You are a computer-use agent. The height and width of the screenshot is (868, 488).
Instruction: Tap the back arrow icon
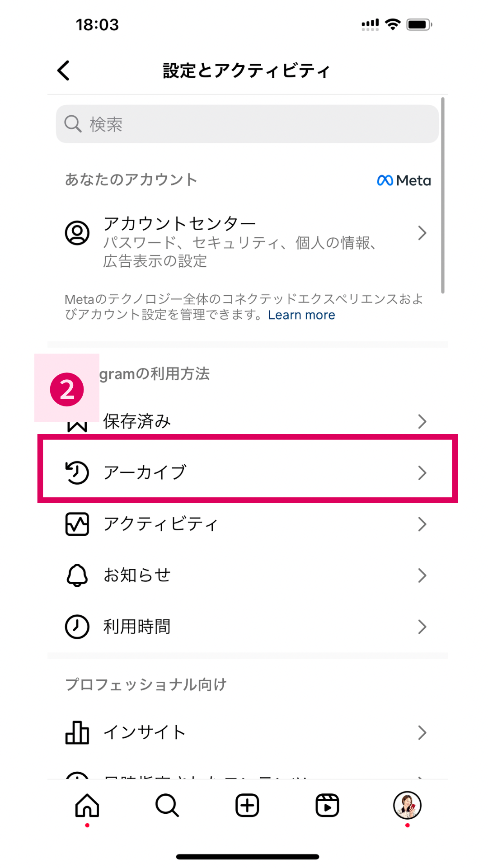click(64, 71)
